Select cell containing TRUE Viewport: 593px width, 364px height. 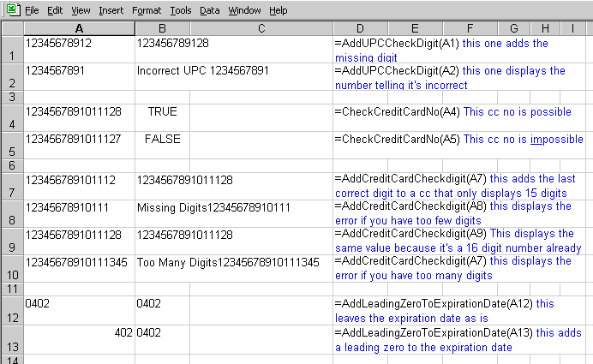click(x=162, y=118)
